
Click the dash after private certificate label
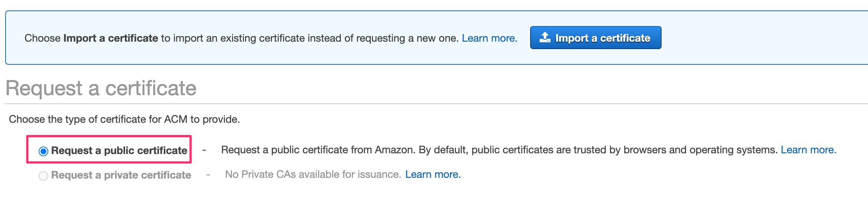tap(208, 175)
